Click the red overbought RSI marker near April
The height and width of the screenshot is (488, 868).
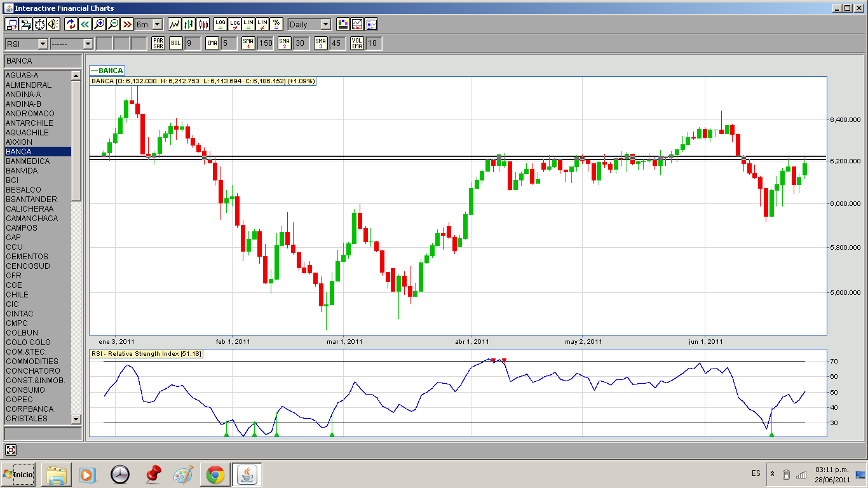pyautogui.click(x=493, y=360)
